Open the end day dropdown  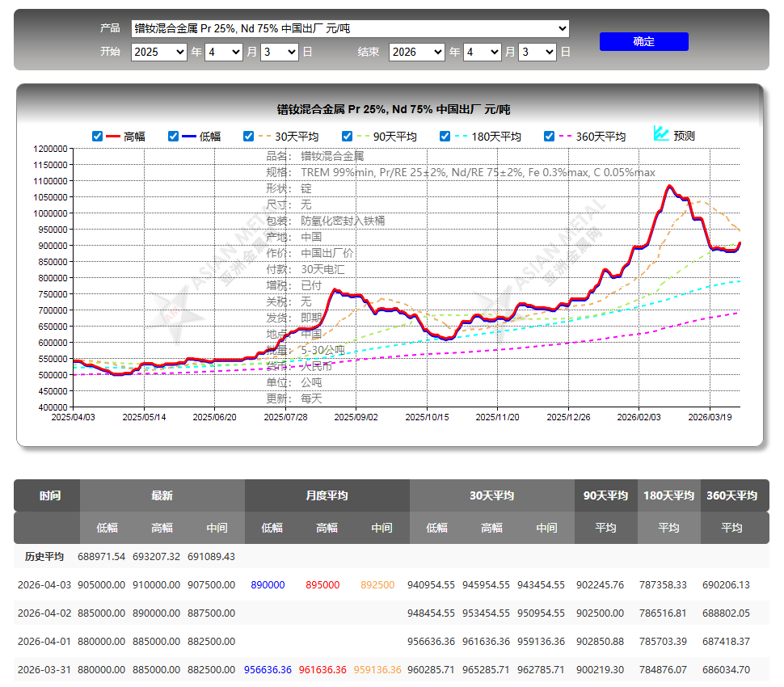point(537,52)
